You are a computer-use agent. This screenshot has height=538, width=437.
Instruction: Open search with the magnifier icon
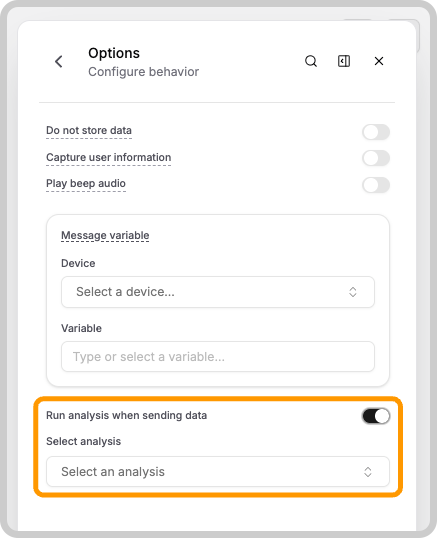pyautogui.click(x=311, y=61)
